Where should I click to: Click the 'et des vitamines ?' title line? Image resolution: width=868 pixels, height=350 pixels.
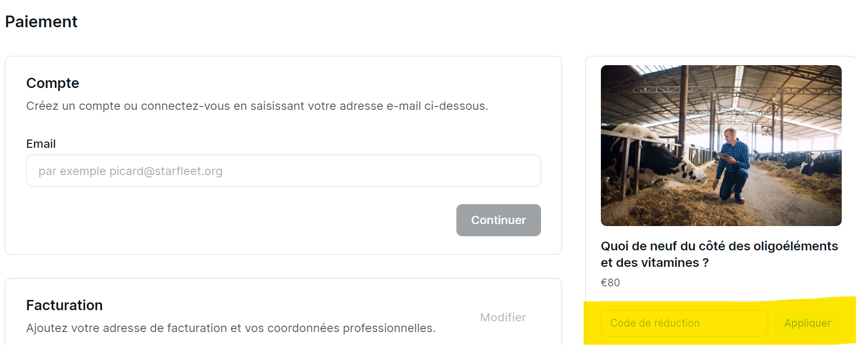point(654,262)
